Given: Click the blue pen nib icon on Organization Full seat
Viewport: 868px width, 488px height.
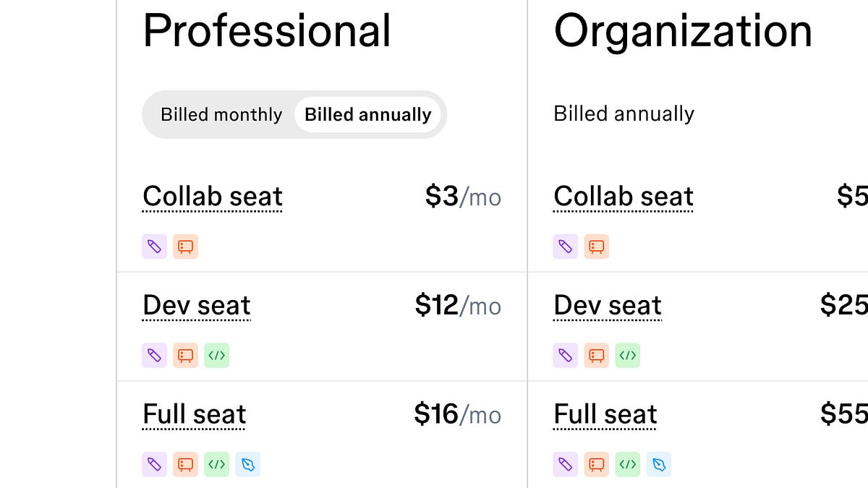Looking at the screenshot, I should point(659,464).
